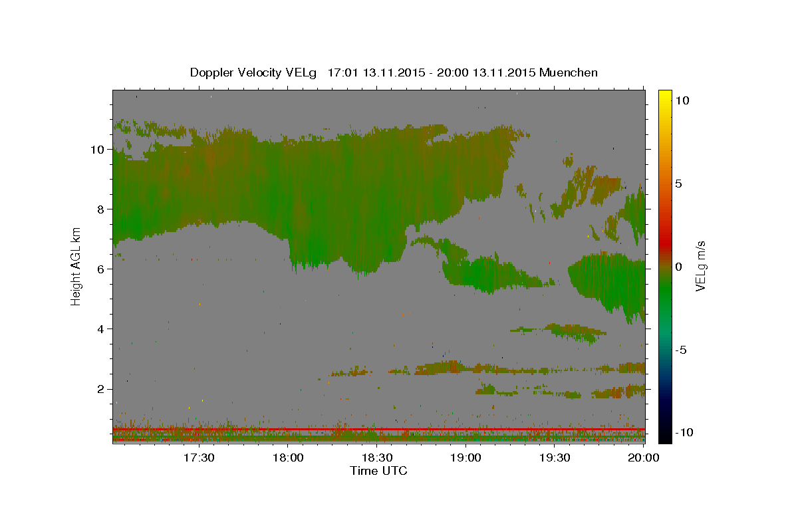Click the height tick label 4
Image resolution: width=798 pixels, height=532 pixels.
(101, 329)
